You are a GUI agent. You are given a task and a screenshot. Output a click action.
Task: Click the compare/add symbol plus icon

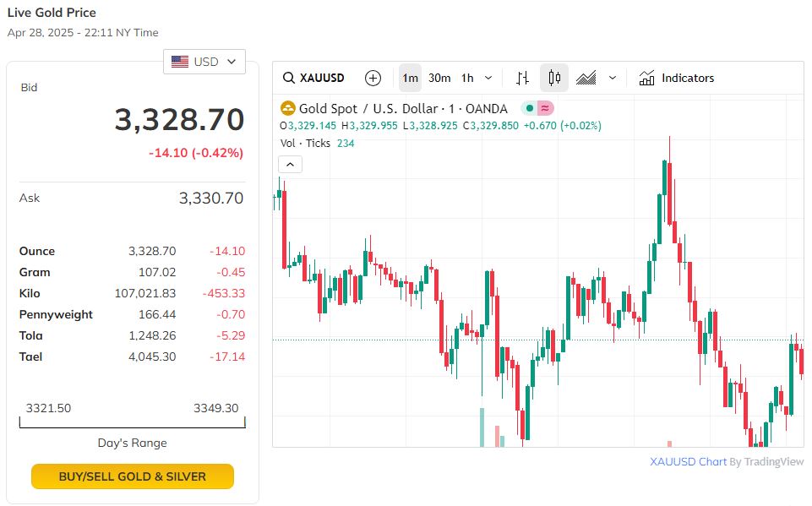(373, 78)
